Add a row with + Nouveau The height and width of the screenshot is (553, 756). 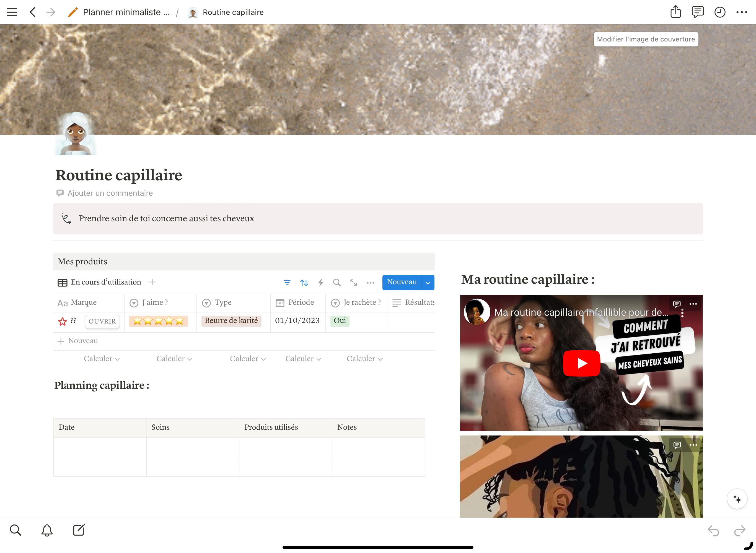click(x=78, y=341)
